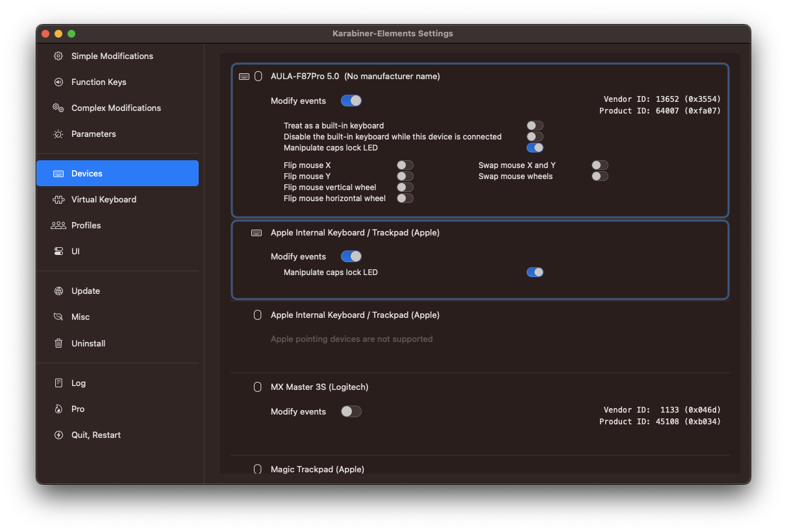Click keyboard icon of second Apple Internal Keyboard card
The height and width of the screenshot is (532, 787).
(x=256, y=232)
